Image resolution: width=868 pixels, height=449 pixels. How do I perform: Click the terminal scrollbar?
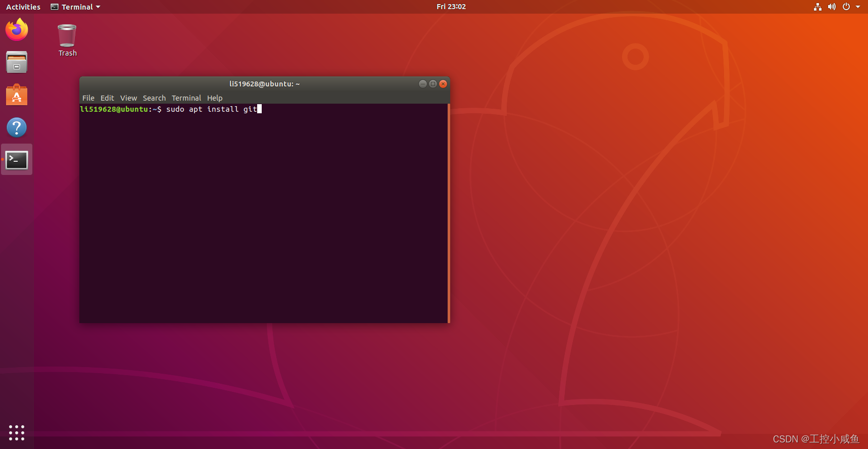(x=449, y=213)
